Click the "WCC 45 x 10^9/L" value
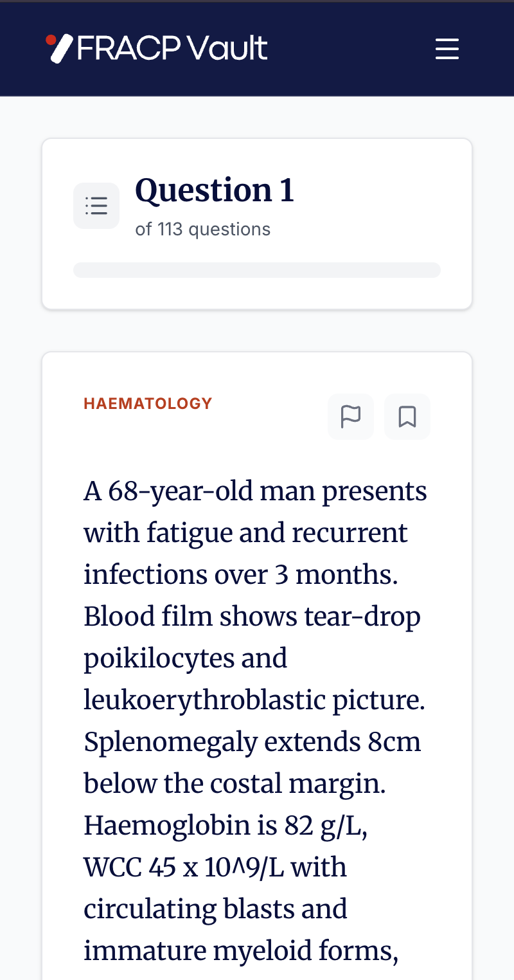This screenshot has height=980, width=514. tap(183, 867)
